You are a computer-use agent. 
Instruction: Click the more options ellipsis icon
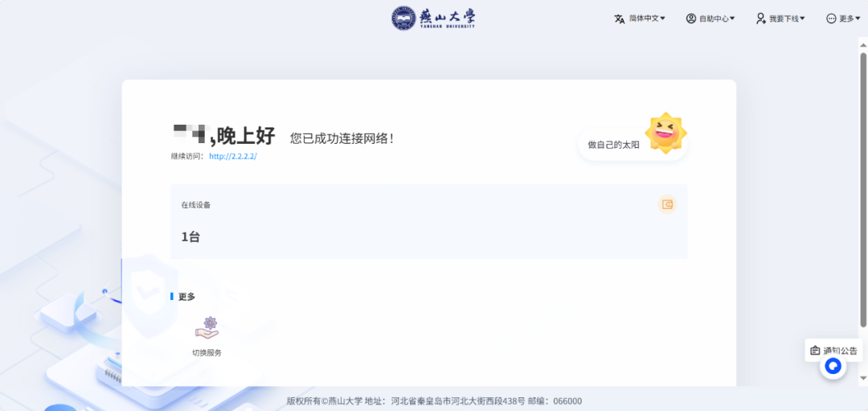coord(831,18)
